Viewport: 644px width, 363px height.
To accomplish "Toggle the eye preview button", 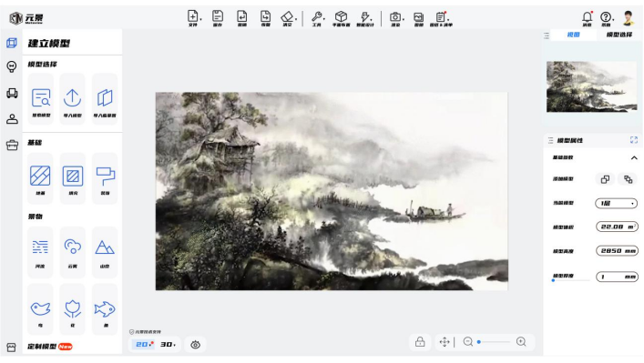I will [x=196, y=345].
